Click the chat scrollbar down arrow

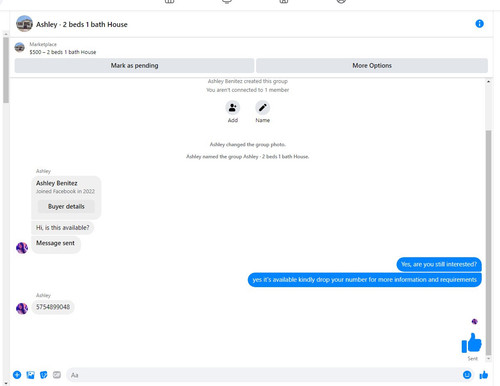[x=488, y=359]
